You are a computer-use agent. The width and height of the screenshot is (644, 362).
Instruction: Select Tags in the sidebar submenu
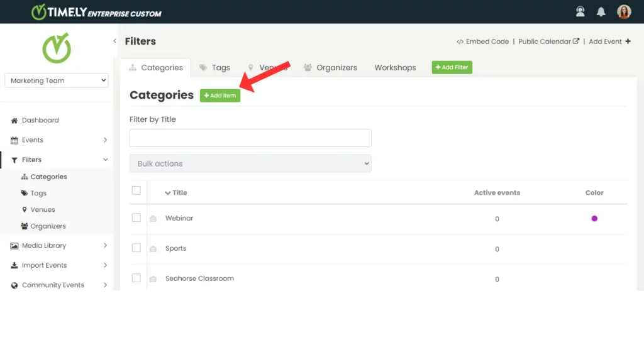38,194
